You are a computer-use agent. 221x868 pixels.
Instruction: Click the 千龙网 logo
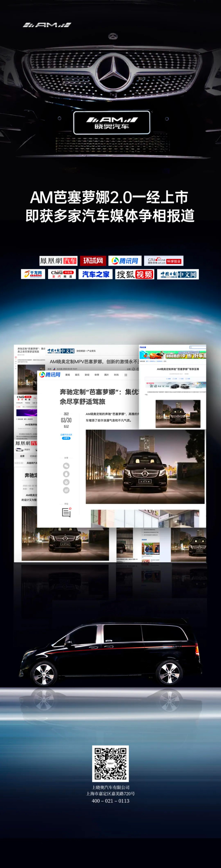point(33,274)
